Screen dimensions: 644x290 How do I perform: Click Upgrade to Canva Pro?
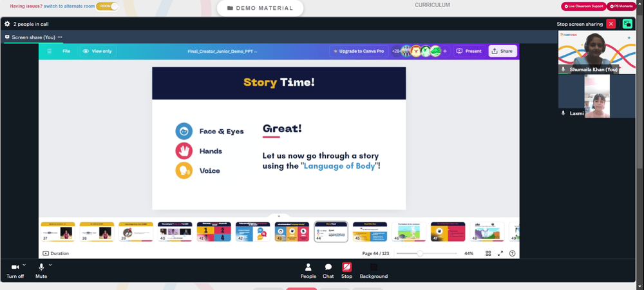click(359, 52)
